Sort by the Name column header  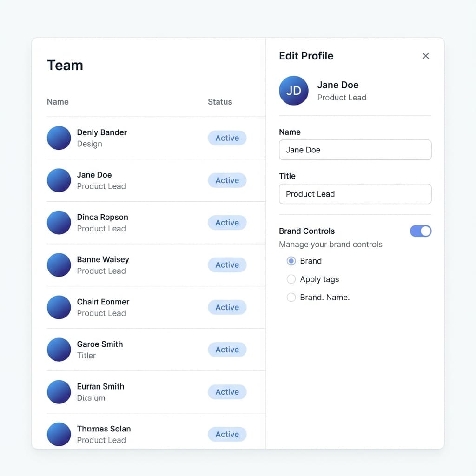click(57, 102)
